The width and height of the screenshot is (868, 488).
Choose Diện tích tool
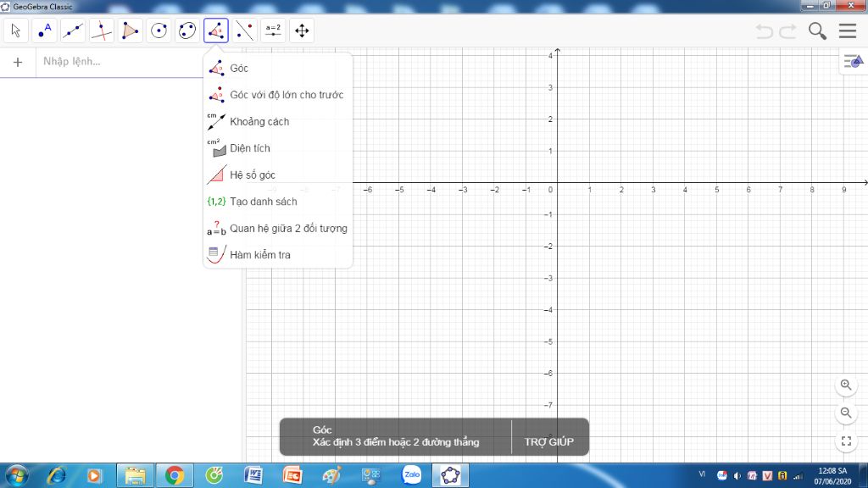click(x=278, y=147)
